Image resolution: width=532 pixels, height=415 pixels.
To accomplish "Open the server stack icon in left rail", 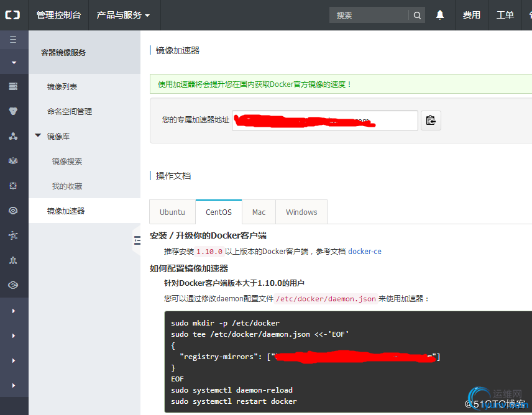I will (x=13, y=86).
